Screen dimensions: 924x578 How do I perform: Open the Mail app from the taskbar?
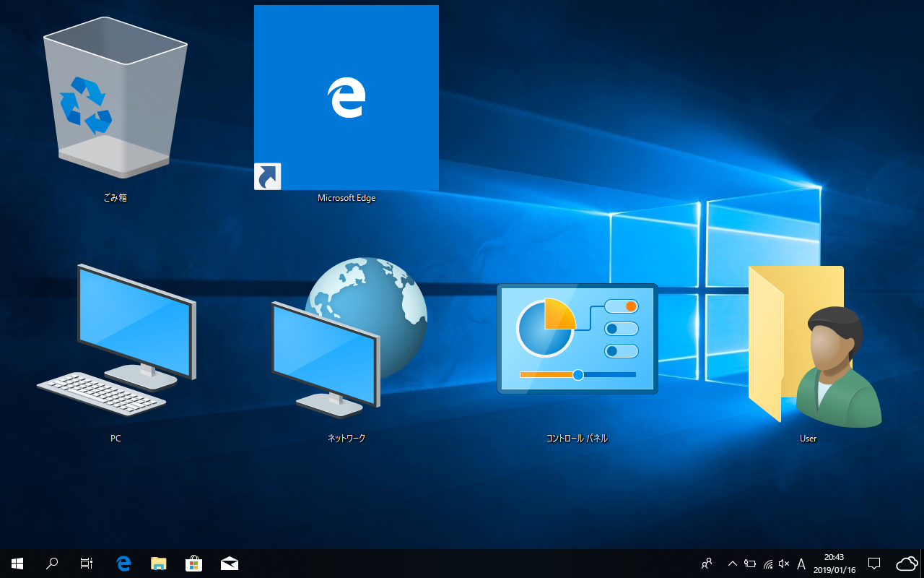click(x=230, y=564)
